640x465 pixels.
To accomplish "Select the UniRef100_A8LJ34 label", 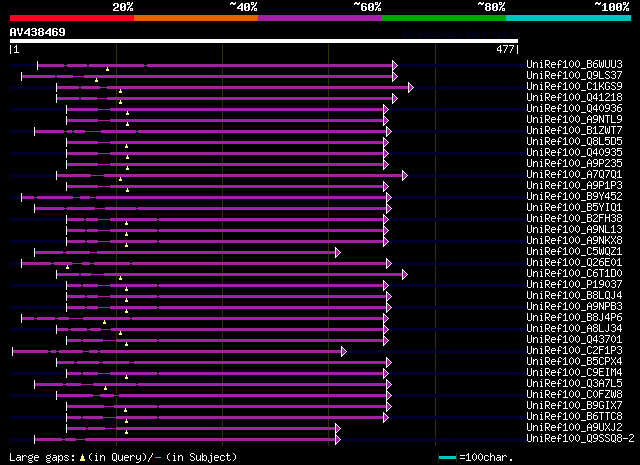I will pos(574,329).
